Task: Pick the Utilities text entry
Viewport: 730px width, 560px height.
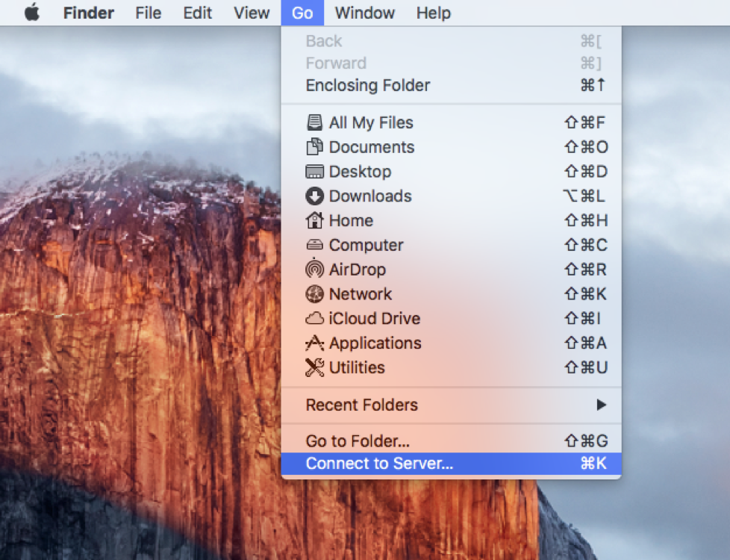Action: pos(357,367)
